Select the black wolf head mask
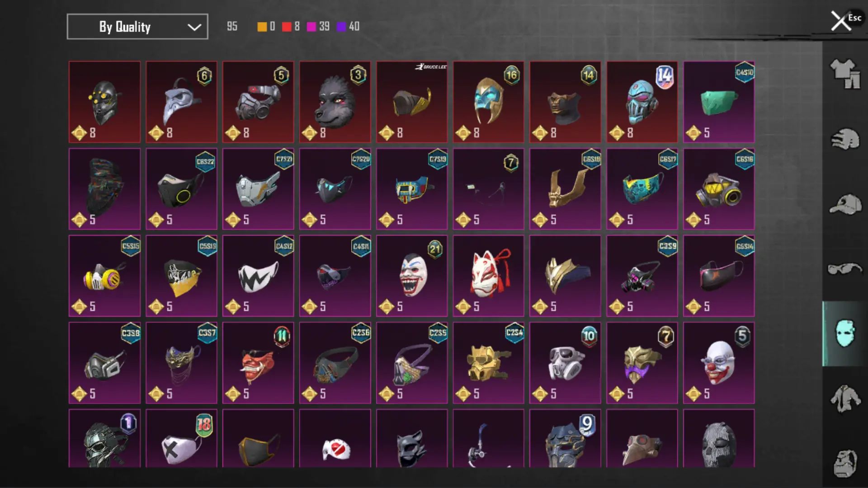Viewport: 868px width, 488px height. [x=335, y=102]
